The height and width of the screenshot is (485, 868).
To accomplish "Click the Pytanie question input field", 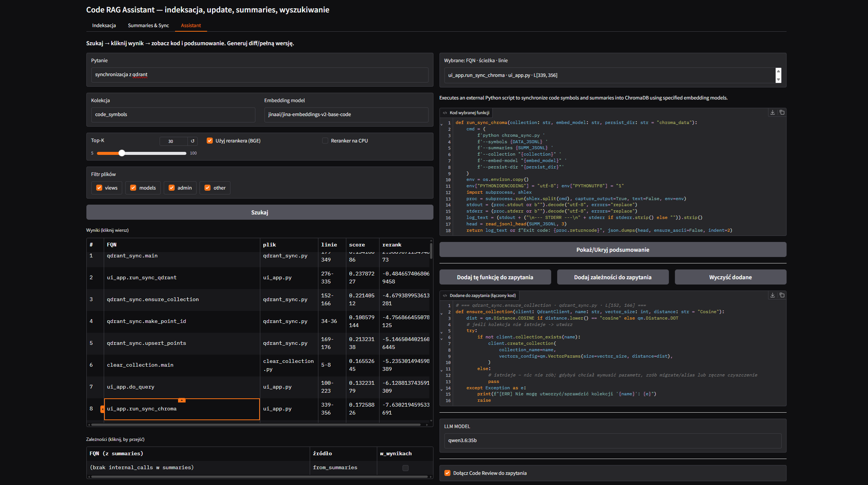I will click(x=260, y=75).
